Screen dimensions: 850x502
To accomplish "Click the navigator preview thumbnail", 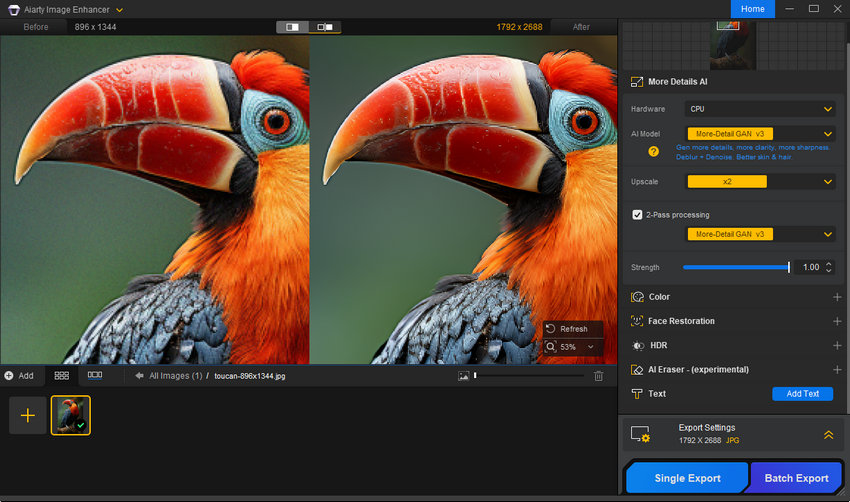I will click(732, 46).
